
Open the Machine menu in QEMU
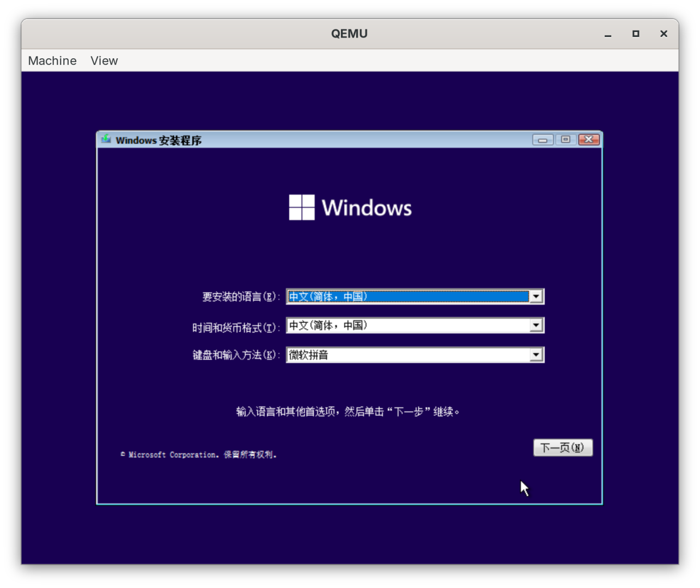(x=52, y=60)
